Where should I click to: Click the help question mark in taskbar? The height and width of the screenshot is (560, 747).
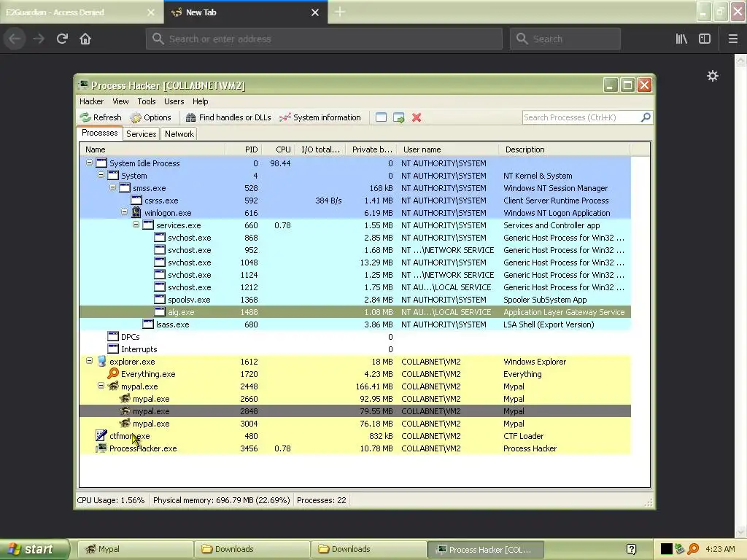(631, 549)
